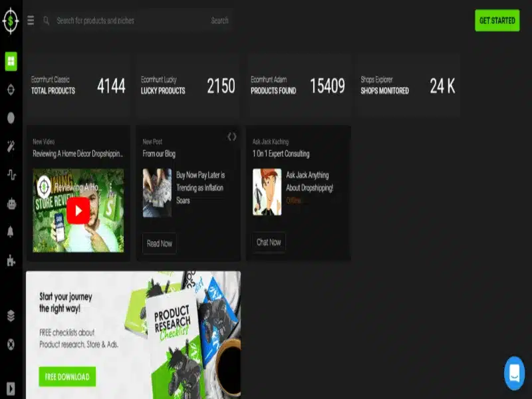
Task: Click the Ecomhunt target logo
Action: point(11,21)
